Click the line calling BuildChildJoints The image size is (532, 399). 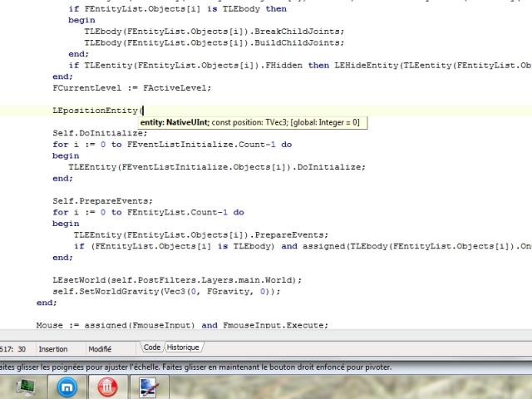pos(214,42)
